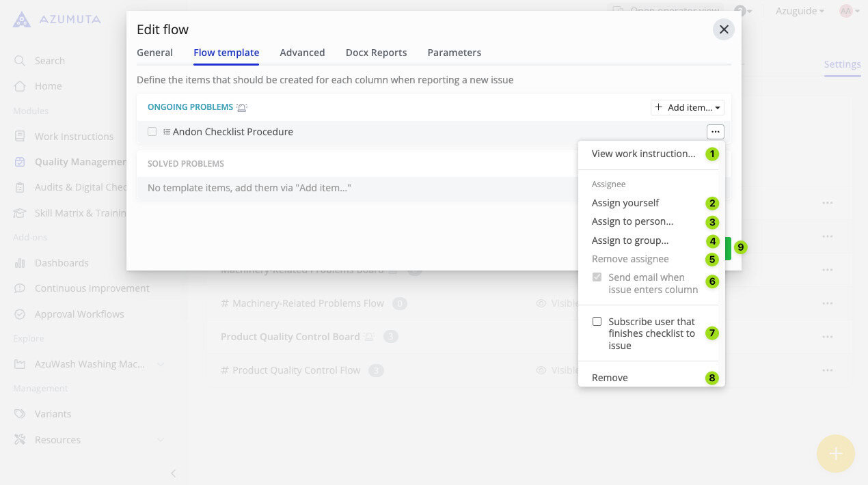This screenshot has height=485, width=868.
Task: Check the Andon Checklist Procedure checkbox
Action: (x=152, y=131)
